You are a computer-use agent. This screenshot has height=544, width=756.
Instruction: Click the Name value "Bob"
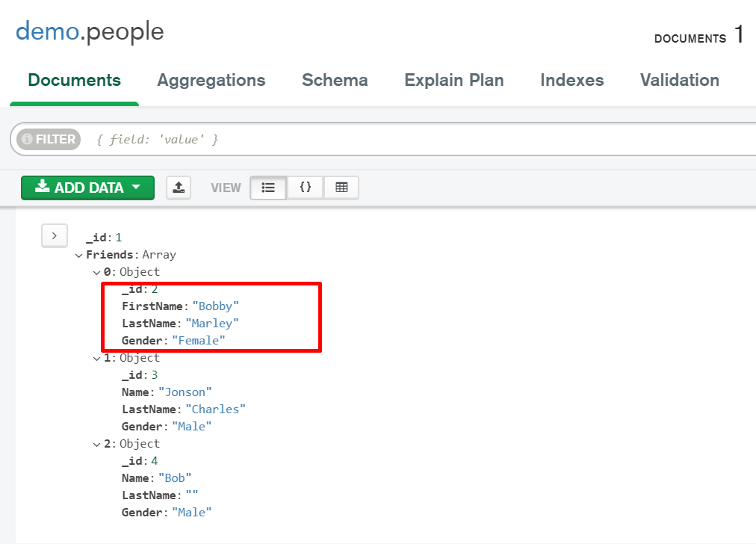tap(175, 478)
